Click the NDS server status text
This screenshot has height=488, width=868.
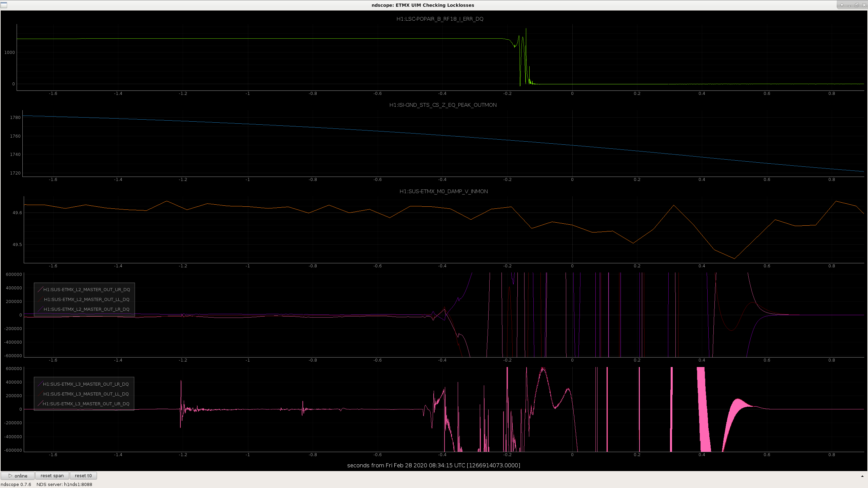[64, 484]
